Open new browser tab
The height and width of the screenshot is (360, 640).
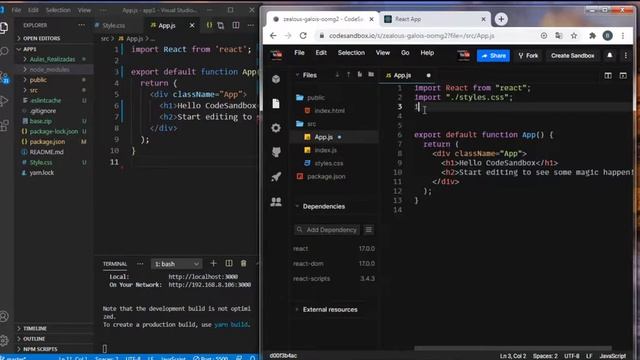pos(501,19)
